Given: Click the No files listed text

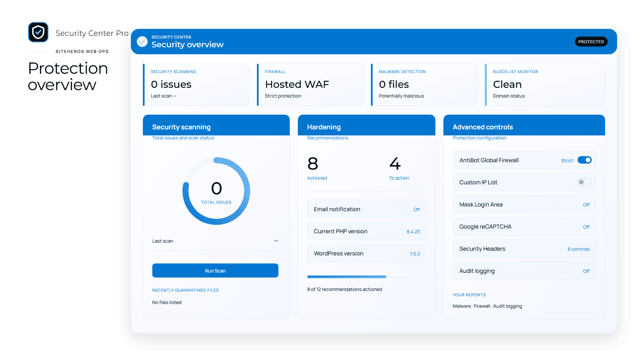Looking at the screenshot, I should coord(167,302).
